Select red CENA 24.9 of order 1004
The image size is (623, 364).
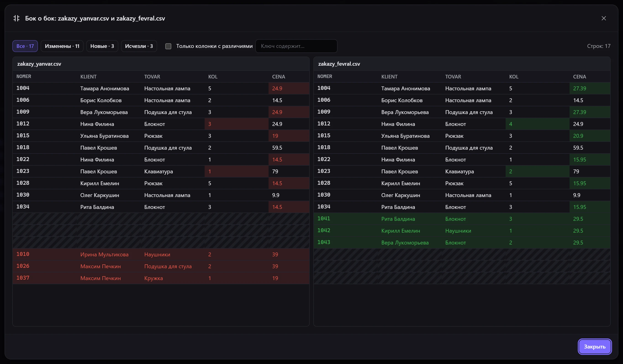click(x=289, y=88)
